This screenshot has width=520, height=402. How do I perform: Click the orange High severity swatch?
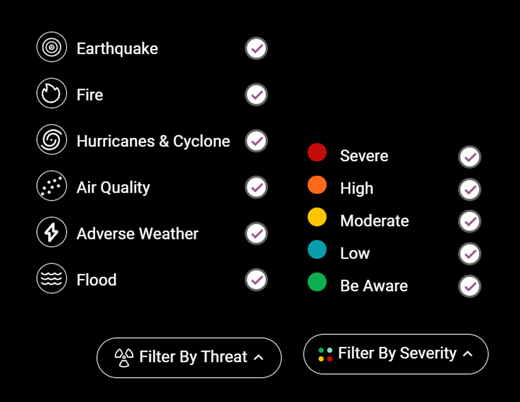point(317,185)
